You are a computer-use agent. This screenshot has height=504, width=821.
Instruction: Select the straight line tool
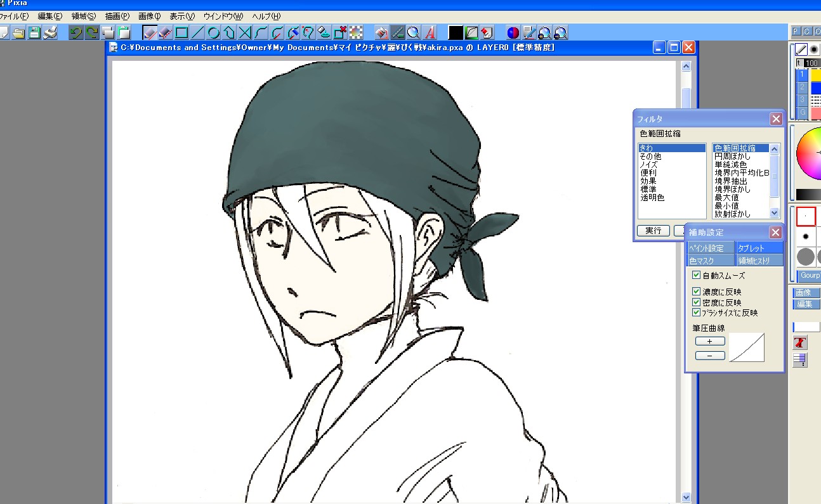[197, 32]
